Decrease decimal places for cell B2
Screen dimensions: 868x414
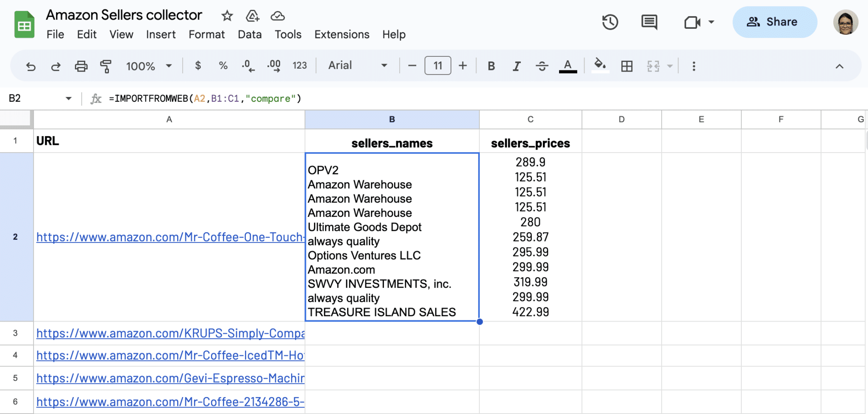[248, 66]
